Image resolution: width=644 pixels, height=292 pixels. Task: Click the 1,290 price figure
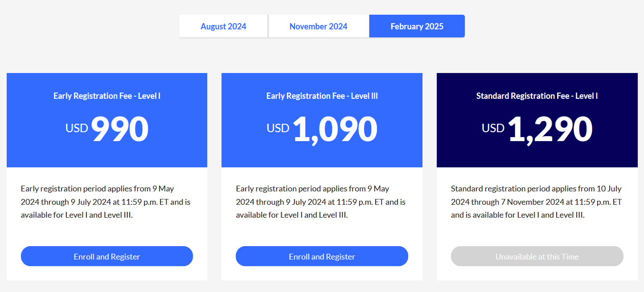pyautogui.click(x=550, y=129)
